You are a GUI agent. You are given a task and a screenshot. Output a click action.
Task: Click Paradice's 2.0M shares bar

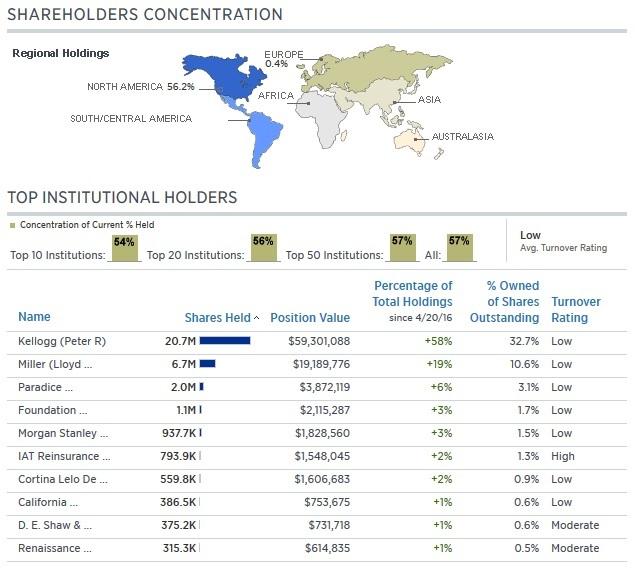(x=202, y=387)
